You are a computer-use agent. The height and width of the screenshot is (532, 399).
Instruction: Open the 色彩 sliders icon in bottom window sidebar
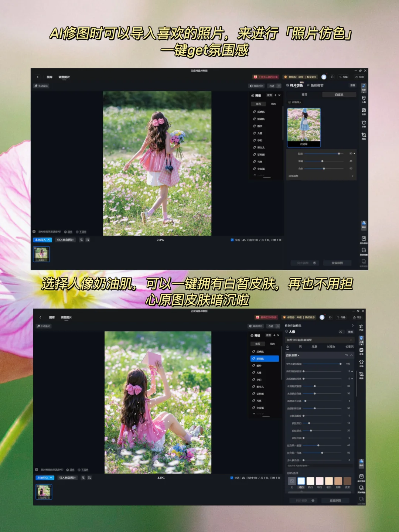click(361, 327)
